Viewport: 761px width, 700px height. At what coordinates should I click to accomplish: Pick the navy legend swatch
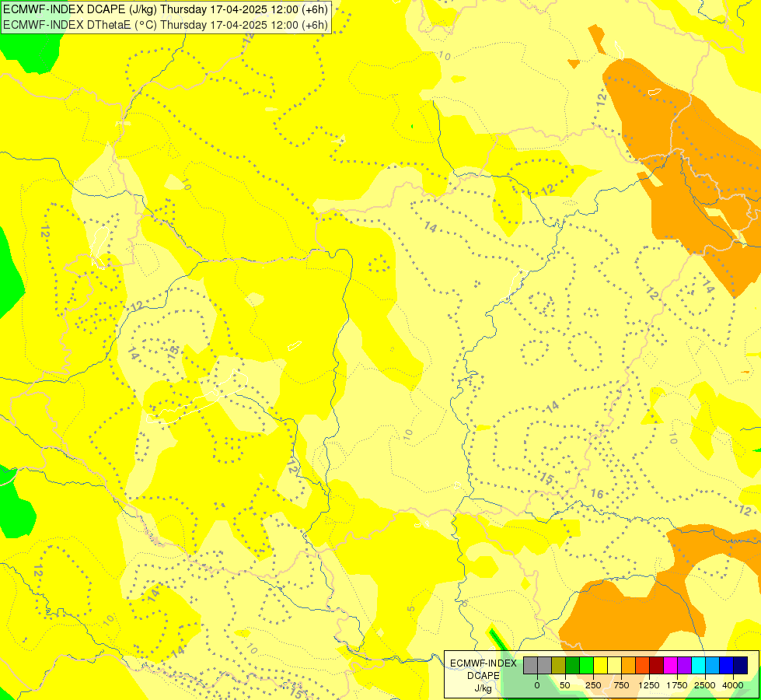(741, 666)
